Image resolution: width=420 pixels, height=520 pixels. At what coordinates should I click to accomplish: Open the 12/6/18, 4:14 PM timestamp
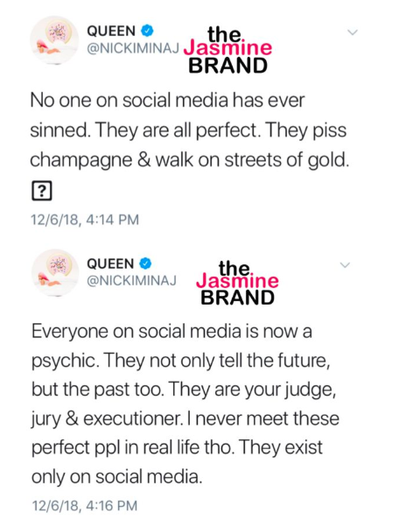(85, 220)
